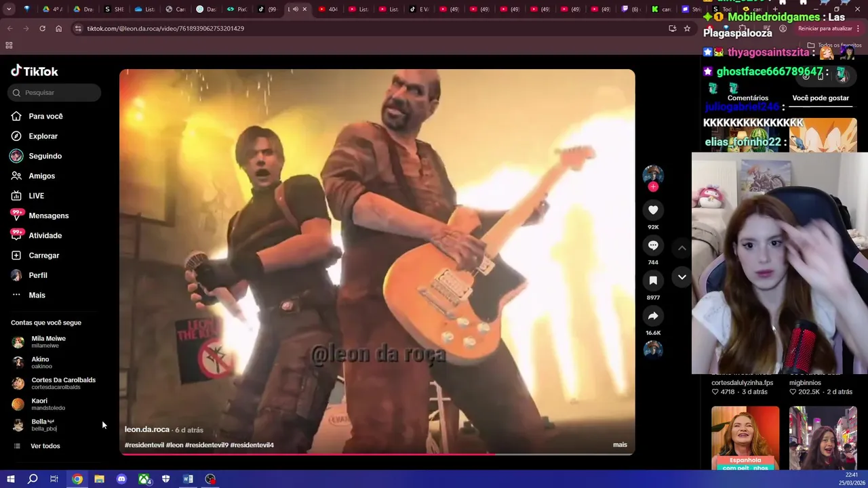Go to Chrome home page
The image size is (868, 488).
coord(58,28)
